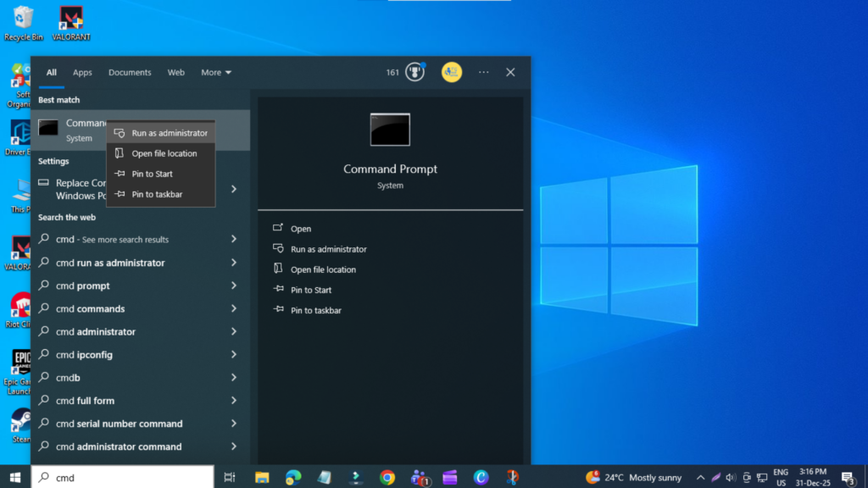Switch to the Apps search tab

click(82, 72)
